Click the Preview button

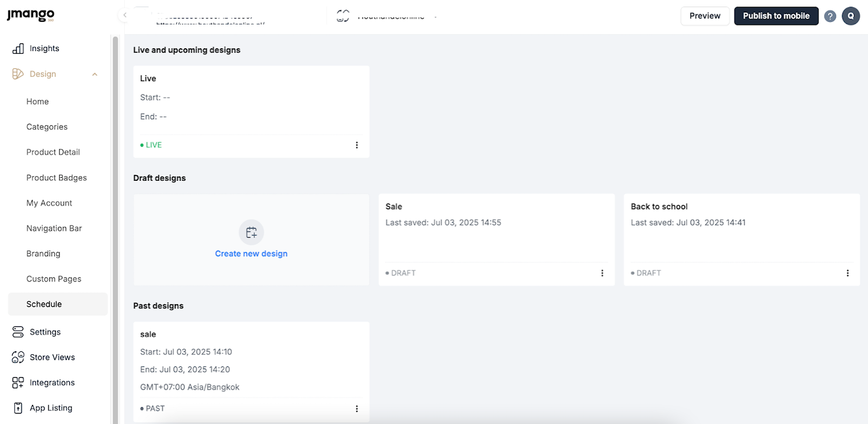pyautogui.click(x=705, y=16)
